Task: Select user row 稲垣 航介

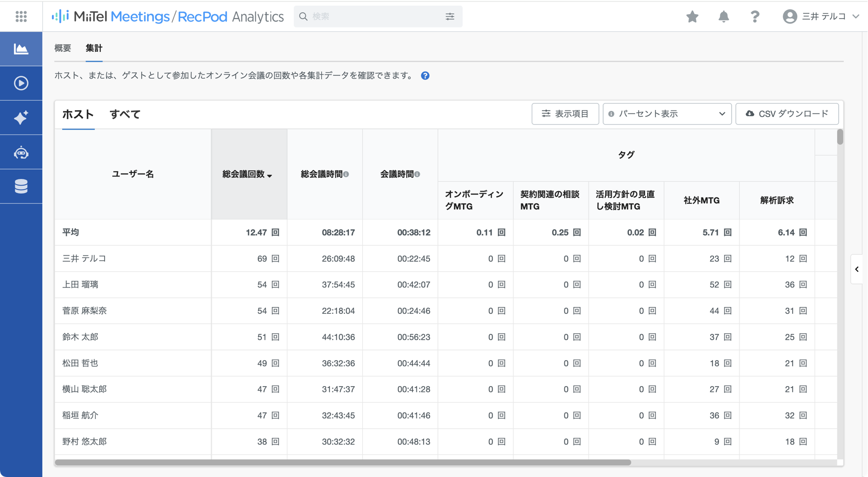Action: (80, 415)
